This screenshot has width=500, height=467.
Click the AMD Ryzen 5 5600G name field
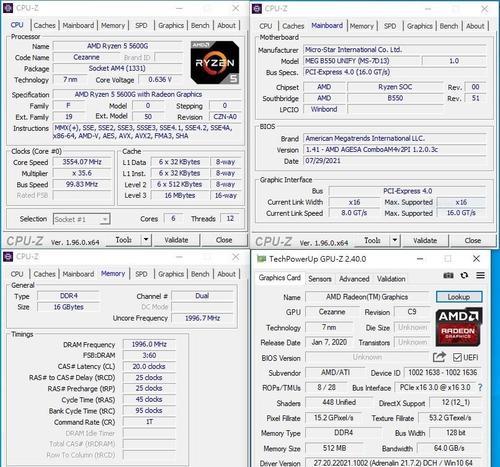pyautogui.click(x=118, y=46)
